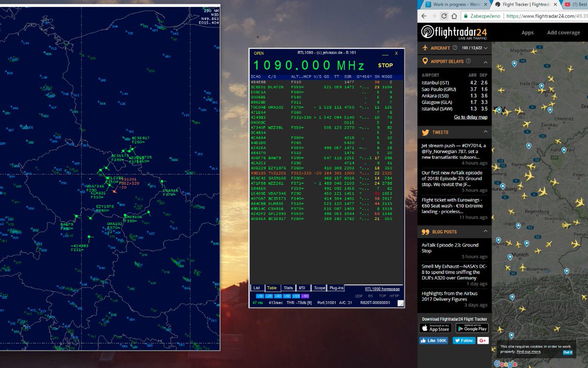Screen dimensions: 588x368
Task: Click the browser reload icon
Action: coord(443,16)
